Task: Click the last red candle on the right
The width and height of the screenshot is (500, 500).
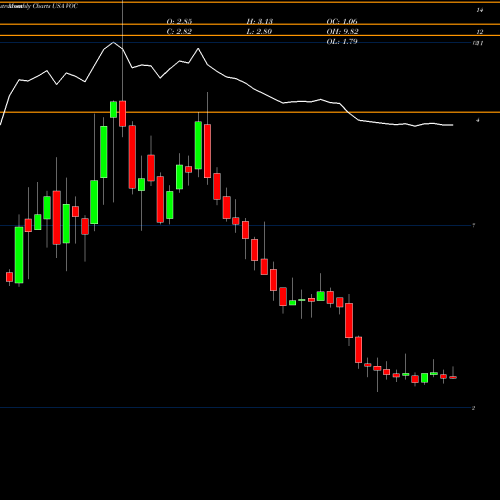Action: [x=453, y=377]
